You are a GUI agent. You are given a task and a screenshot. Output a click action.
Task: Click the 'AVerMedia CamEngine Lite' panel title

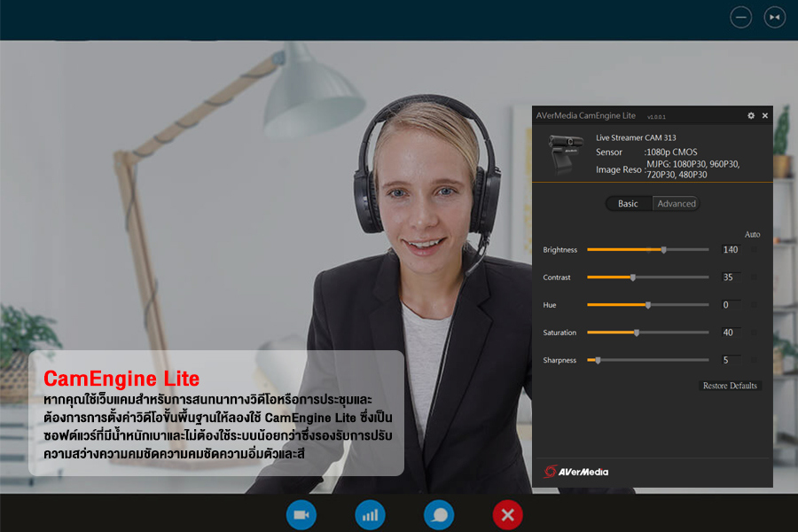coord(586,115)
